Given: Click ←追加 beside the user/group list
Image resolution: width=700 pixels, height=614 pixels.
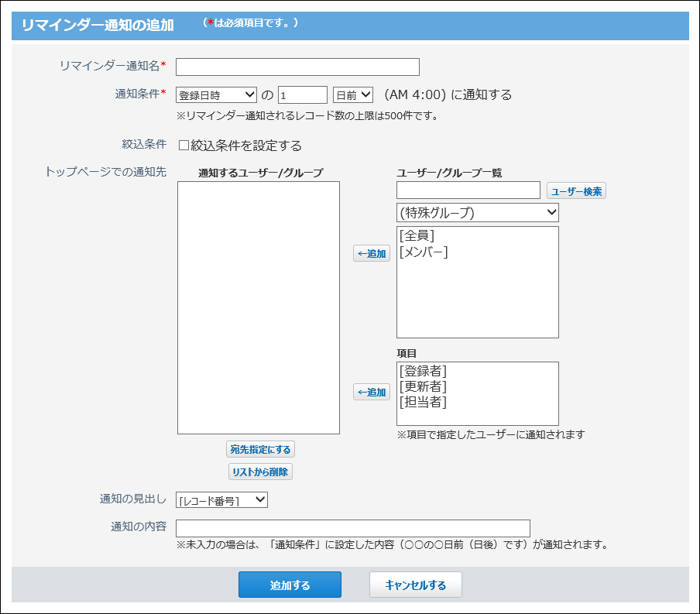Looking at the screenshot, I should pos(372,254).
